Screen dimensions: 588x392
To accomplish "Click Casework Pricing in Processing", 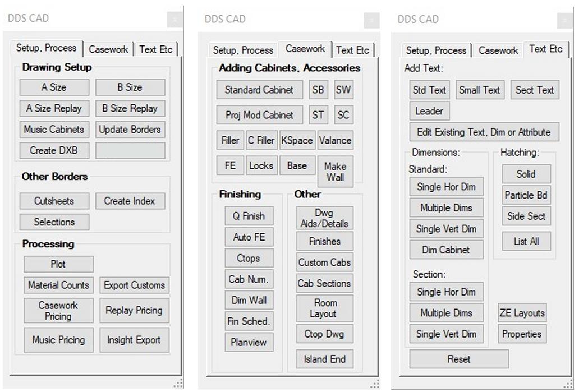I will coord(58,310).
